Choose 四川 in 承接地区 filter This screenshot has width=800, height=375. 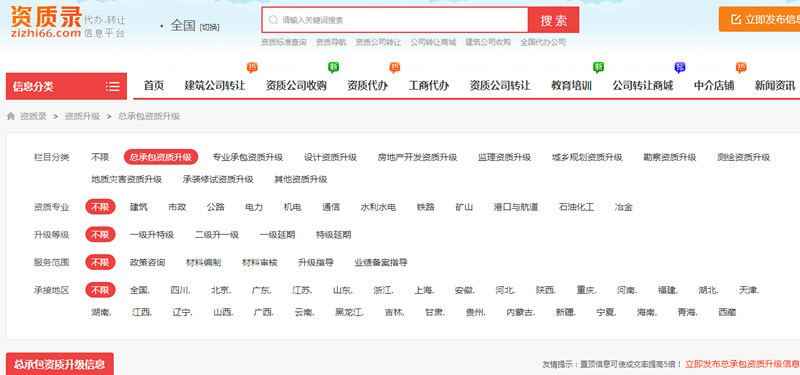(181, 290)
